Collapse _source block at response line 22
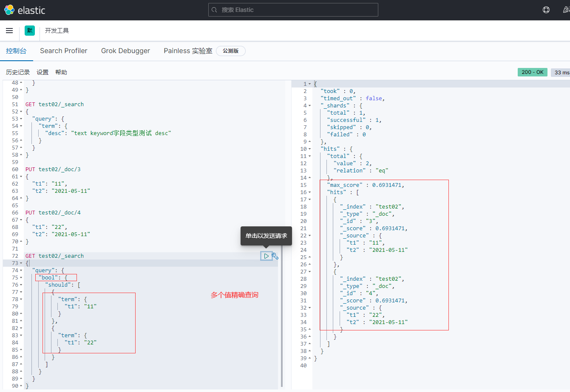The image size is (570, 392). 309,236
